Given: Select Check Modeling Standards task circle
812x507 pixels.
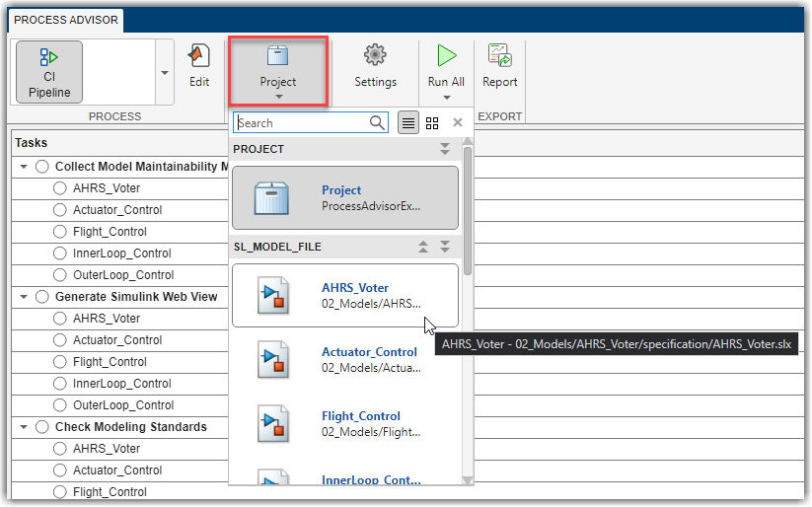Looking at the screenshot, I should tap(42, 427).
